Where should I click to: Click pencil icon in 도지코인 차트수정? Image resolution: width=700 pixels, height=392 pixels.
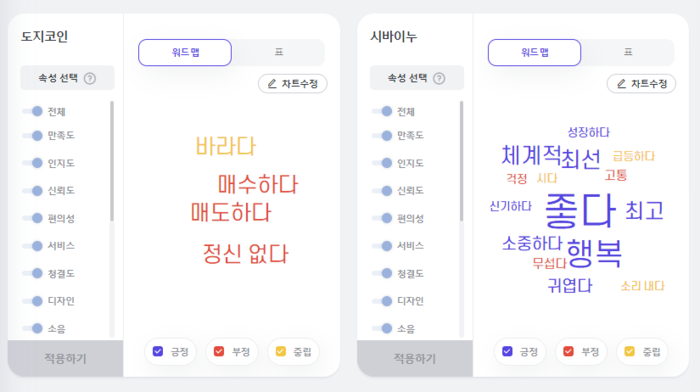tap(272, 84)
